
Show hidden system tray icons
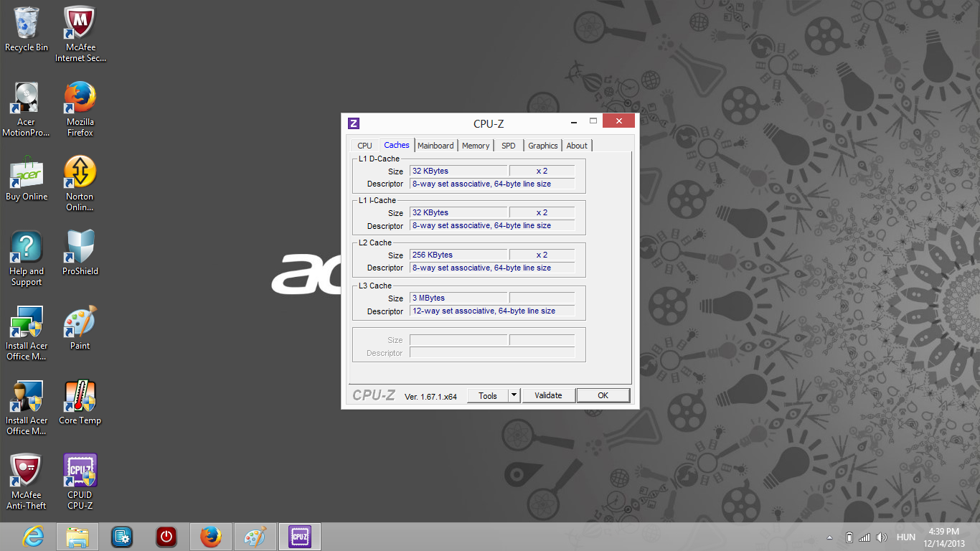coord(830,537)
